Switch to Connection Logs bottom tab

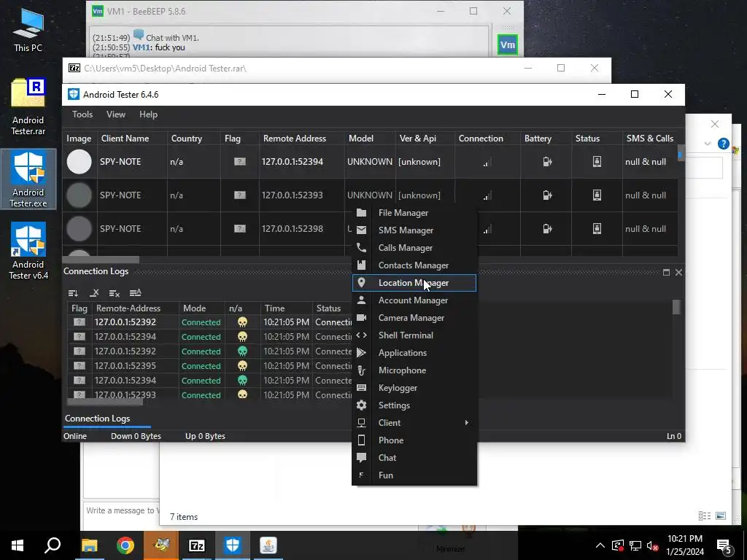(x=98, y=419)
